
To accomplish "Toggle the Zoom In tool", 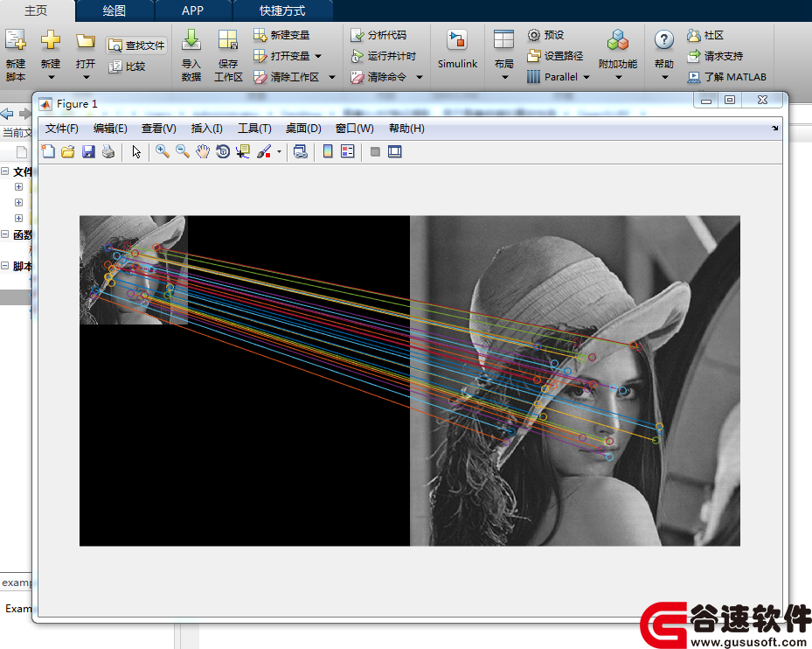I will point(163,151).
